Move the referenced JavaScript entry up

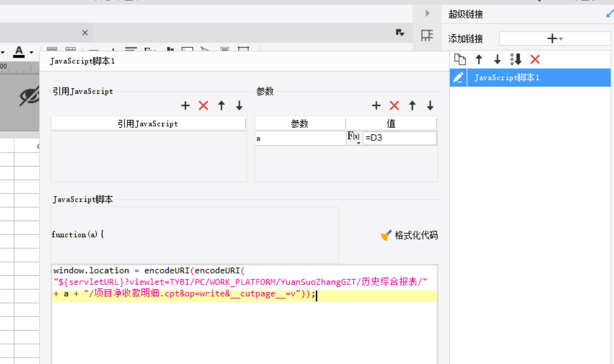click(x=221, y=105)
